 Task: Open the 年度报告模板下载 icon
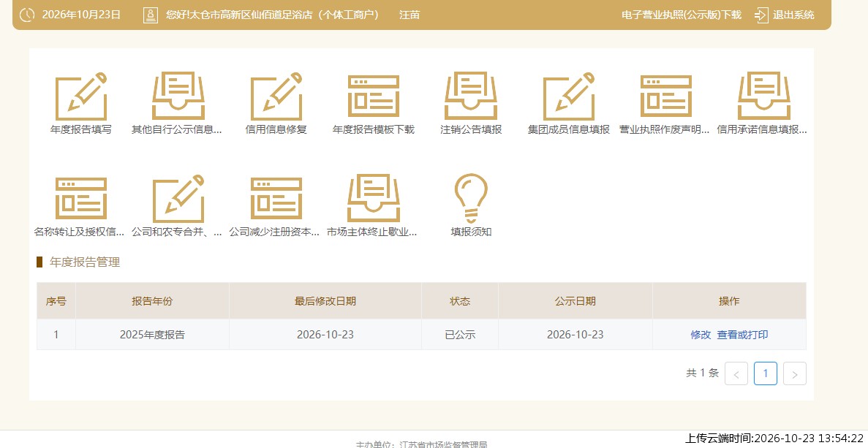pyautogui.click(x=374, y=96)
